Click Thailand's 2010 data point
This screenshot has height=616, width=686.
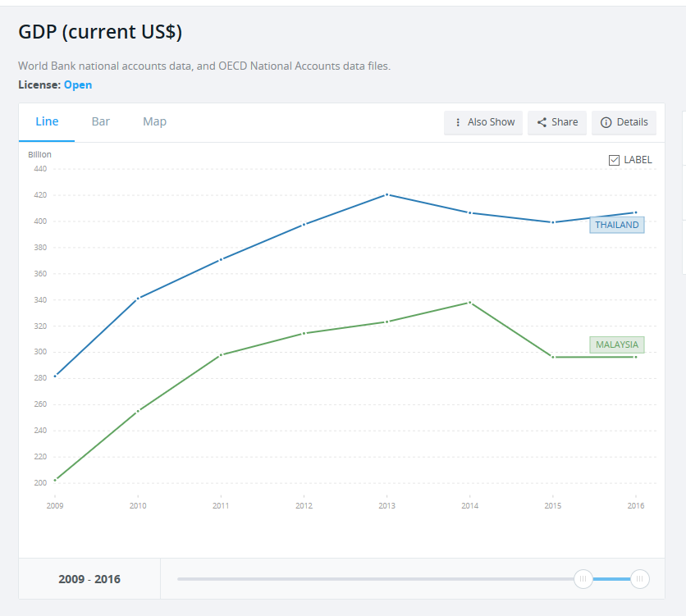point(138,298)
